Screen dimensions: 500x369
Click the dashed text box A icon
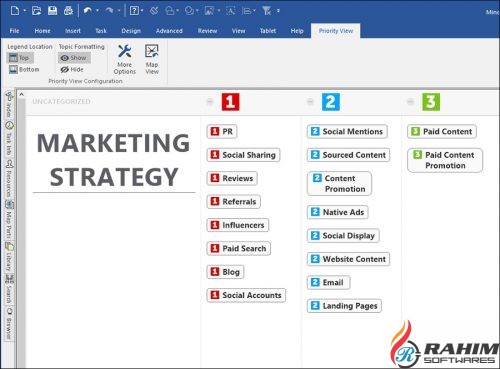[x=230, y=11]
